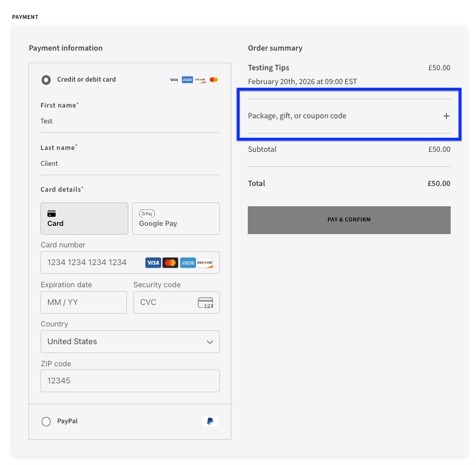The width and height of the screenshot is (476, 465).
Task: Click the PayPal logo icon
Action: point(210,421)
